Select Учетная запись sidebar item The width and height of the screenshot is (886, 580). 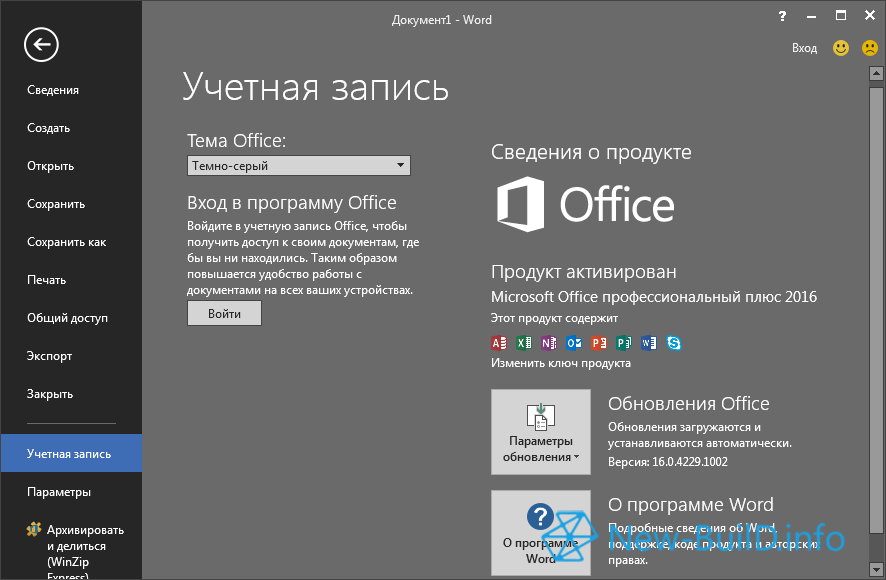[71, 453]
